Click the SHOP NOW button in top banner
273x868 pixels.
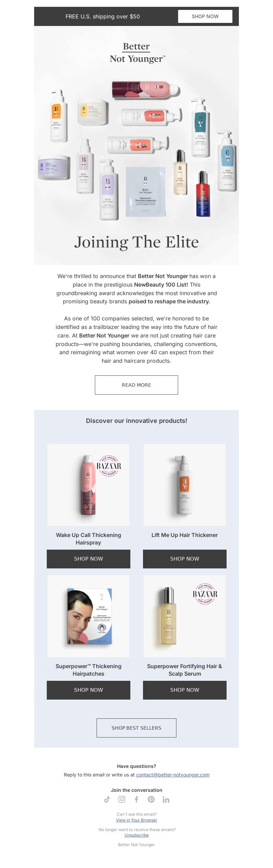pyautogui.click(x=205, y=16)
